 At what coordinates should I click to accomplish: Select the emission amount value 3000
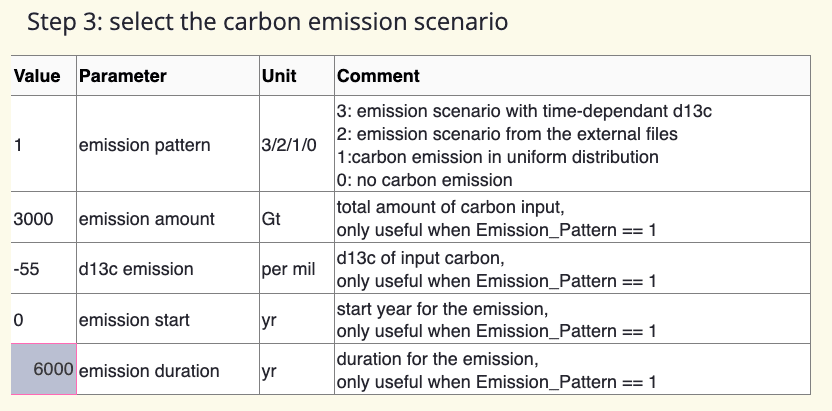(32, 218)
